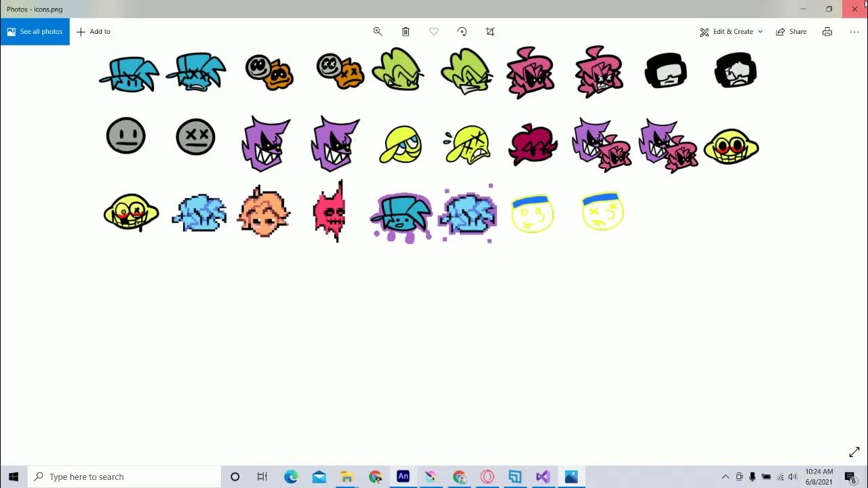Image resolution: width=868 pixels, height=488 pixels.
Task: Click the taskbar search box
Action: [x=124, y=476]
